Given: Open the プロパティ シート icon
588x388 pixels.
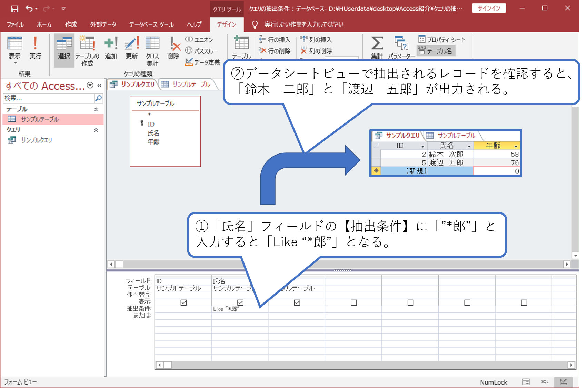Looking at the screenshot, I should click(x=441, y=39).
